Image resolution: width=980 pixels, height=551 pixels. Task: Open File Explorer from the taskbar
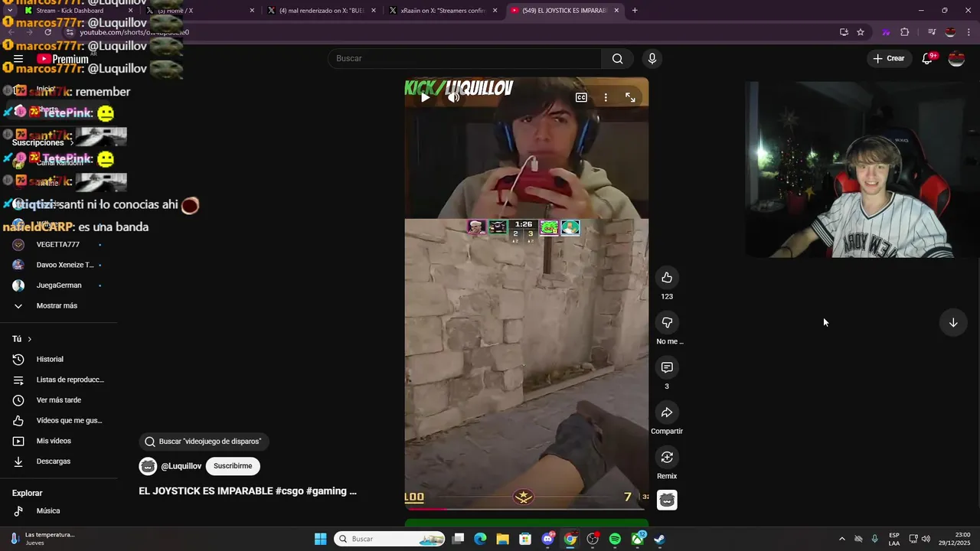click(502, 539)
